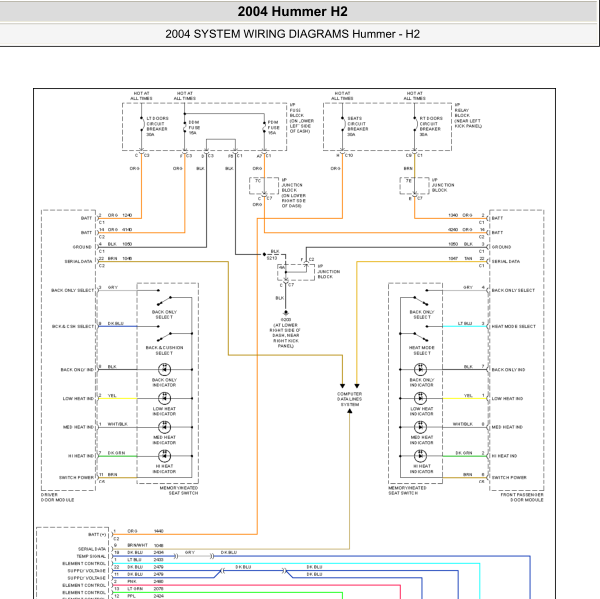Click the RT DOORS circuit breaker symbol

click(x=415, y=124)
